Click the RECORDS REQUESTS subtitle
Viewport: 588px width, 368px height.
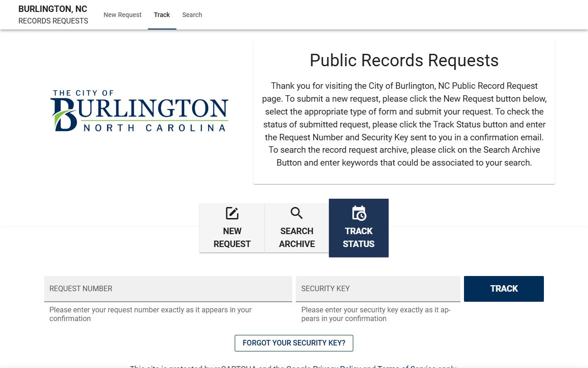[53, 21]
